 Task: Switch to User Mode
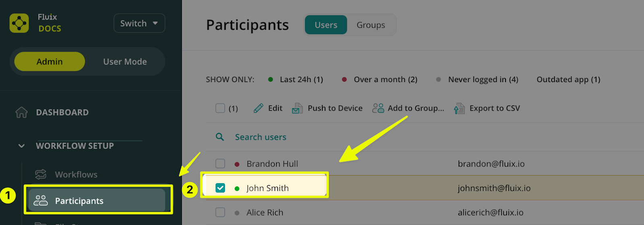[125, 62]
